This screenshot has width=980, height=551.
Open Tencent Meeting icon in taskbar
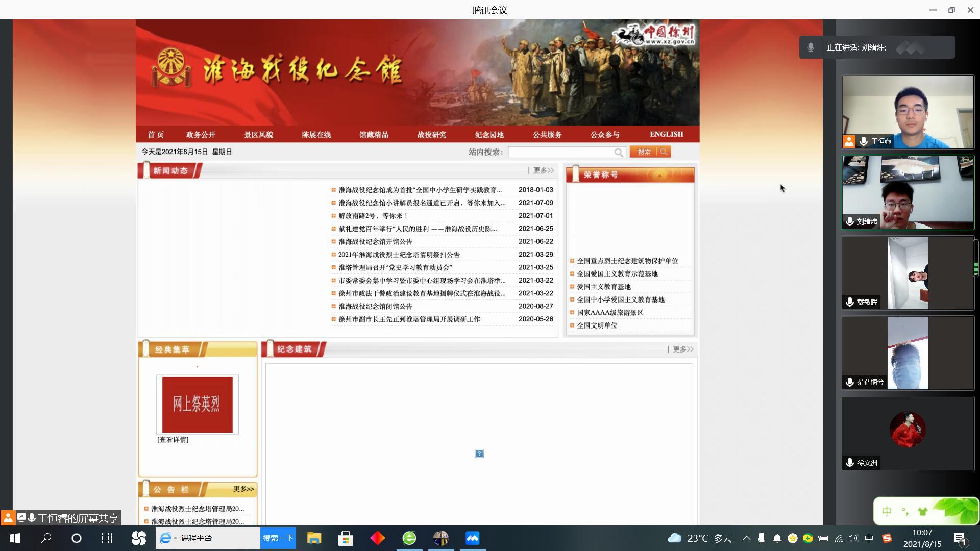coord(472,538)
